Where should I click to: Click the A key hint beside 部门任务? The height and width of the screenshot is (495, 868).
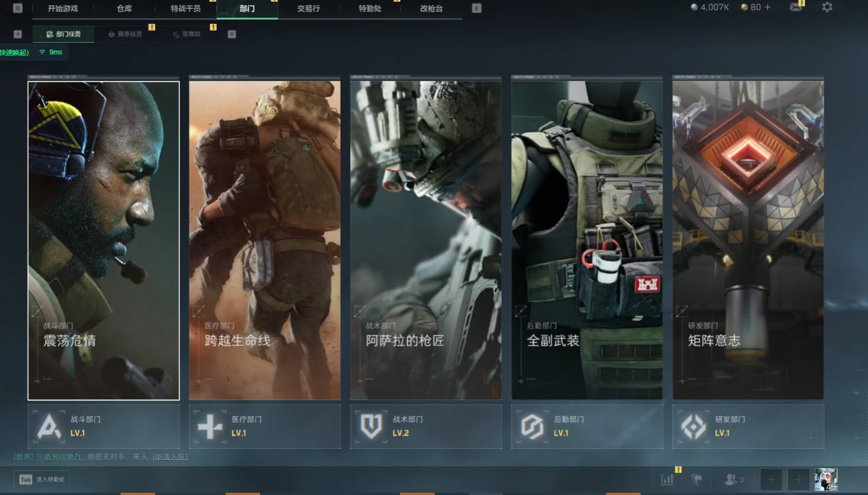coord(18,34)
